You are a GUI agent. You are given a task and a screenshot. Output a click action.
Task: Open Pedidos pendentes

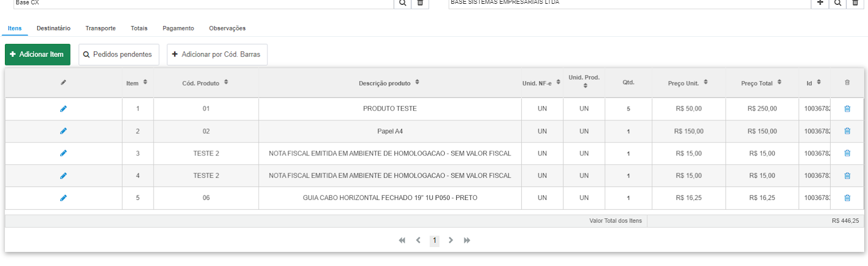(119, 55)
